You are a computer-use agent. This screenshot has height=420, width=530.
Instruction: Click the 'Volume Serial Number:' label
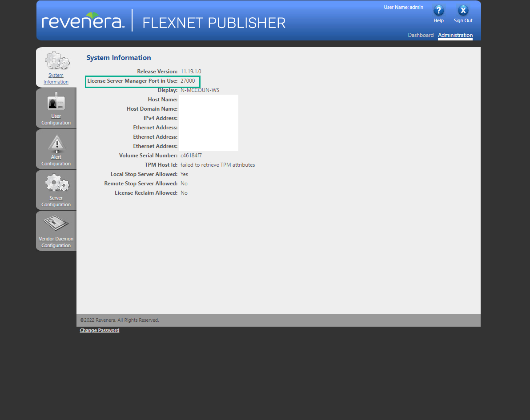point(148,156)
